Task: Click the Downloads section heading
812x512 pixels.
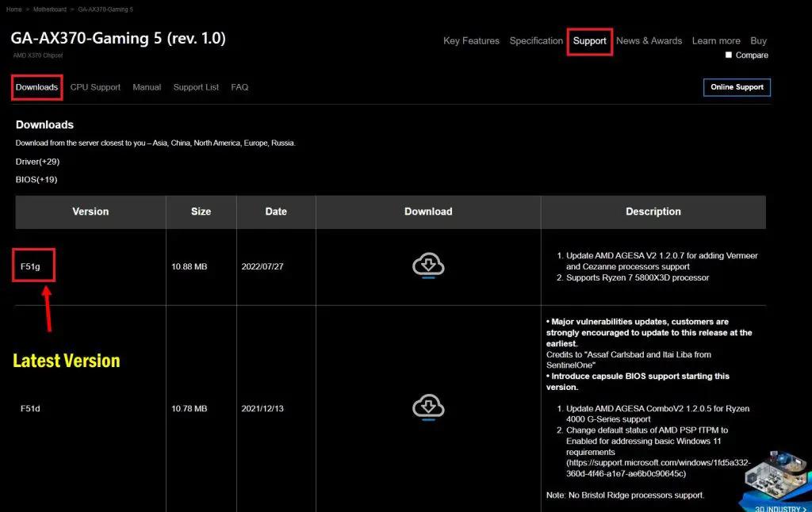Action: click(44, 124)
